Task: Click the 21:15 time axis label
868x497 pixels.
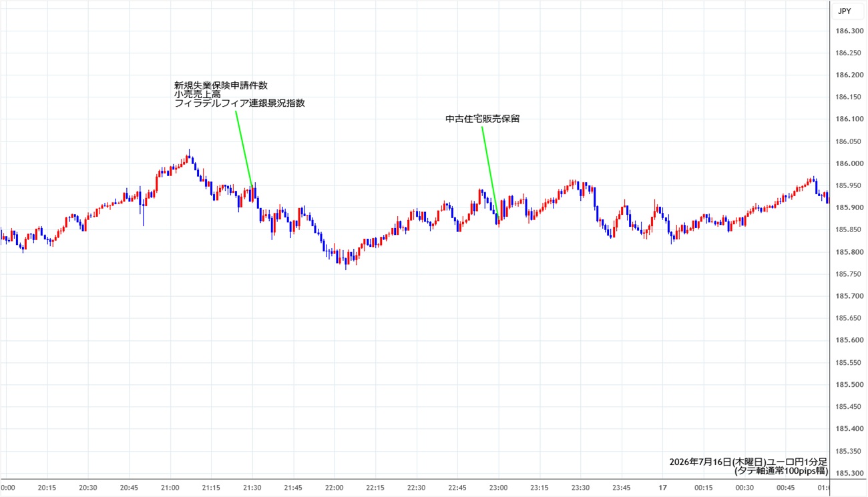Action: pyautogui.click(x=212, y=488)
